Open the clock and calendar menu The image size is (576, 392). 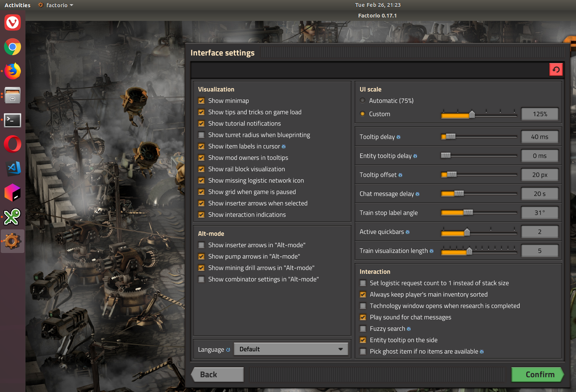(x=378, y=5)
